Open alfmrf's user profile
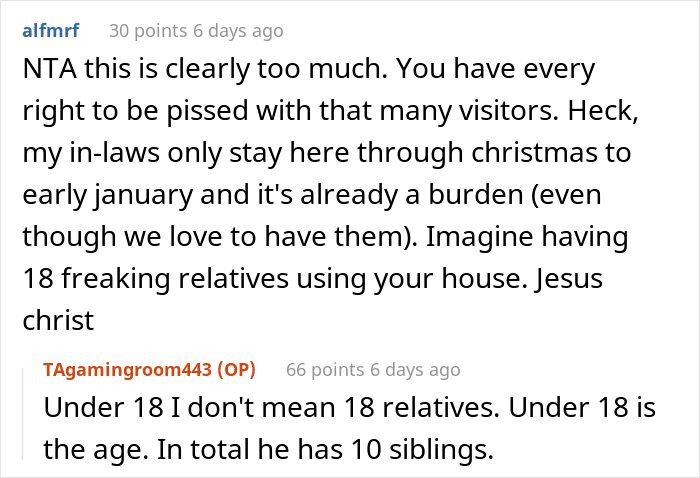This screenshot has height=478, width=700. [51, 31]
